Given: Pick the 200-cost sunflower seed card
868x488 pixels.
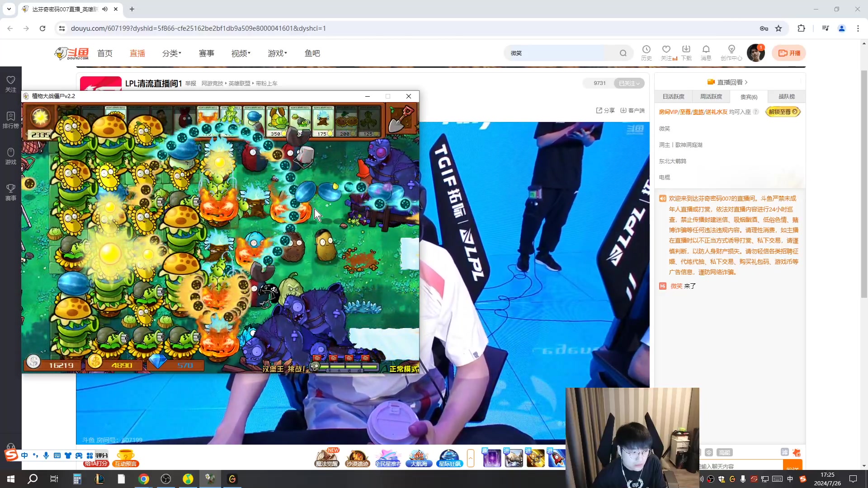Looking at the screenshot, I should pos(346,122).
